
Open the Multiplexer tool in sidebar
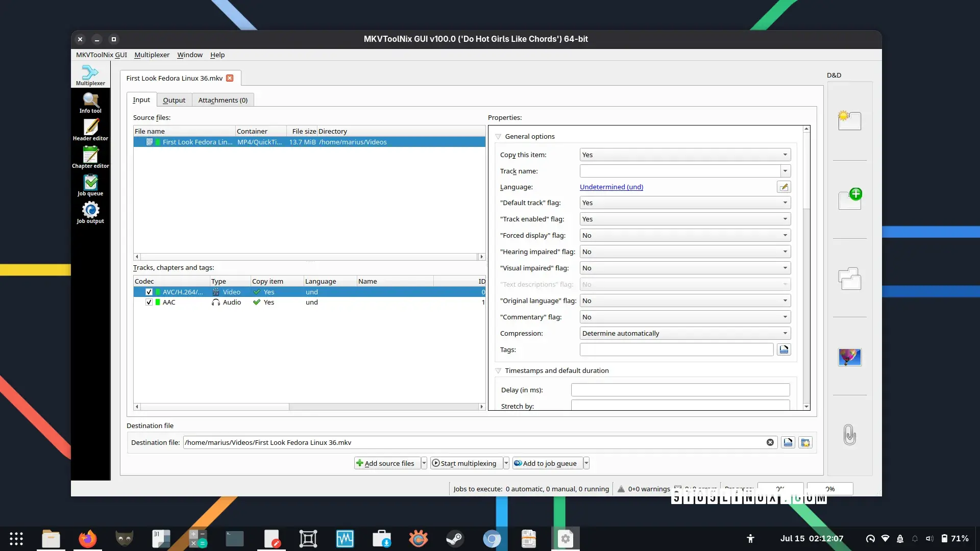tap(90, 75)
